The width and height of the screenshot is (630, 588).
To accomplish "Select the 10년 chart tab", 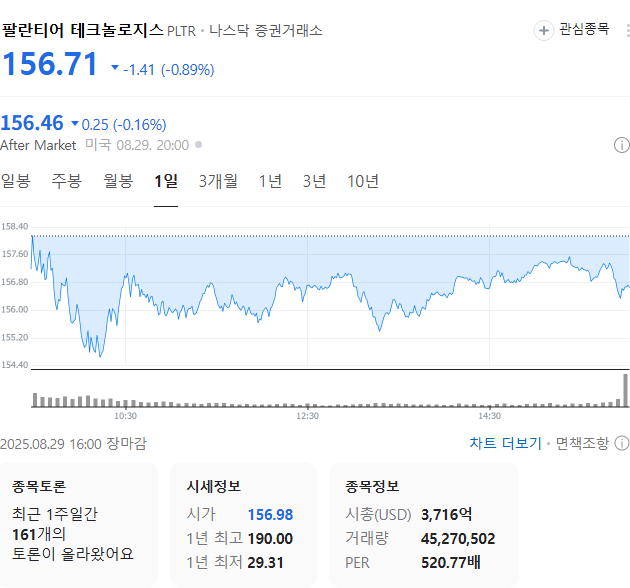I will pyautogui.click(x=363, y=181).
